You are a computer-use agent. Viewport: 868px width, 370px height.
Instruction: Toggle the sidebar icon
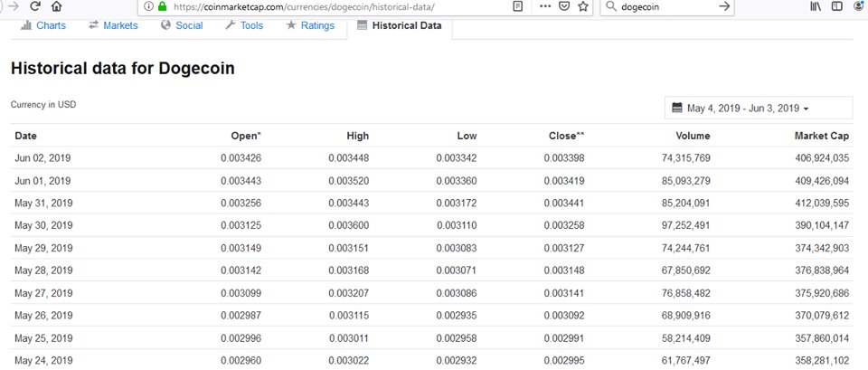tap(837, 6)
